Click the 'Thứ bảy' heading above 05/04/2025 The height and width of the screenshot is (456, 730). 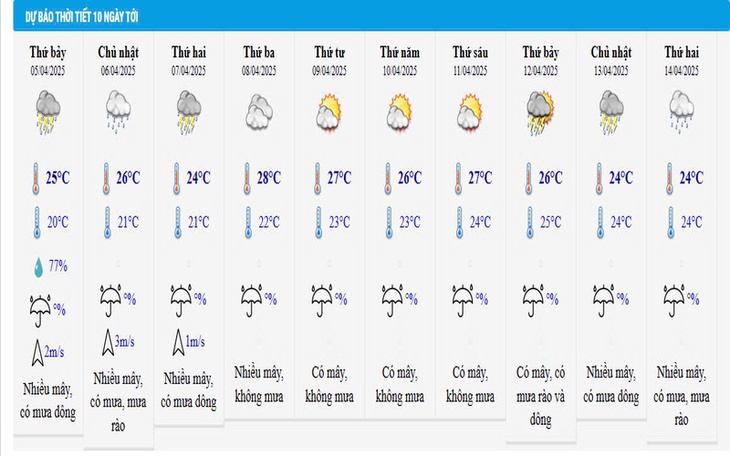pos(48,52)
